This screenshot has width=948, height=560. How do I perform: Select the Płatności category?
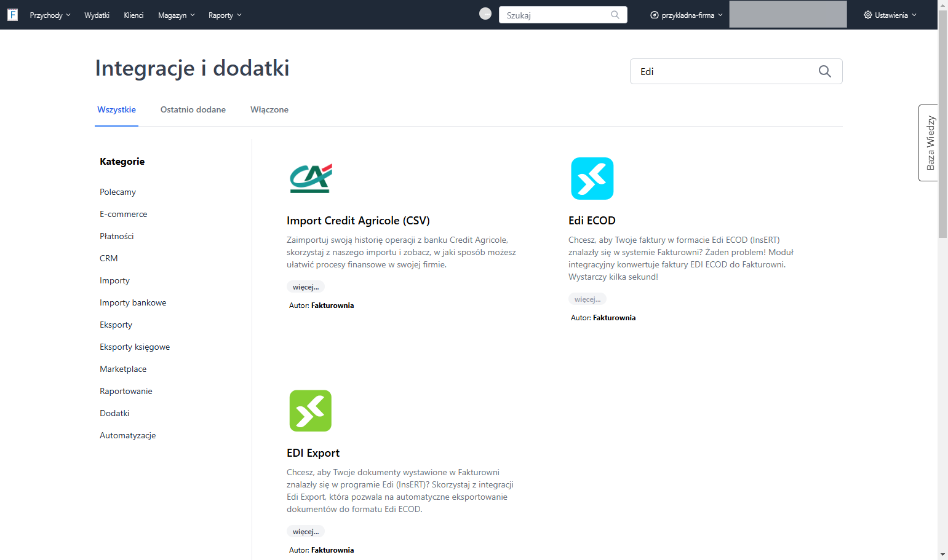(117, 236)
